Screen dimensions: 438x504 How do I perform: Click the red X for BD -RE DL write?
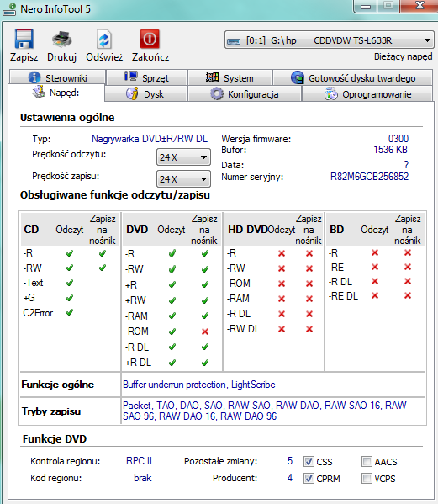click(408, 295)
